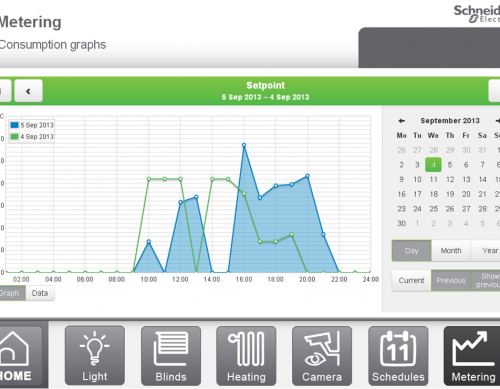Image resolution: width=500 pixels, height=389 pixels.
Task: Click the previous period arrow in green bar
Action: (x=28, y=91)
